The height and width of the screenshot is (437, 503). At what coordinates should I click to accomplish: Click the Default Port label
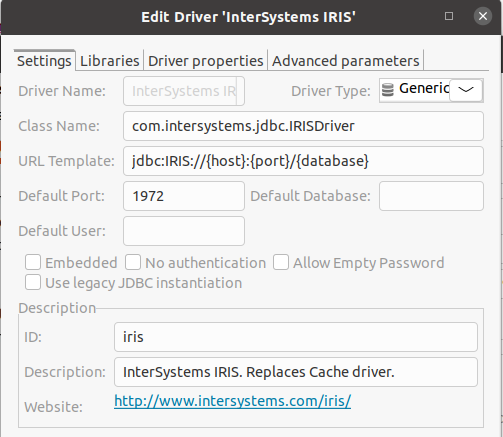tap(61, 196)
